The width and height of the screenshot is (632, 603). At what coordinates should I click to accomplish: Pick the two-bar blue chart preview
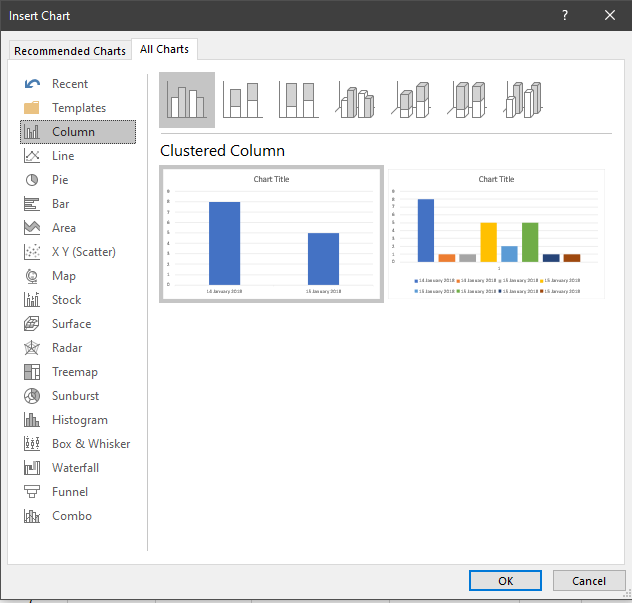pos(271,234)
